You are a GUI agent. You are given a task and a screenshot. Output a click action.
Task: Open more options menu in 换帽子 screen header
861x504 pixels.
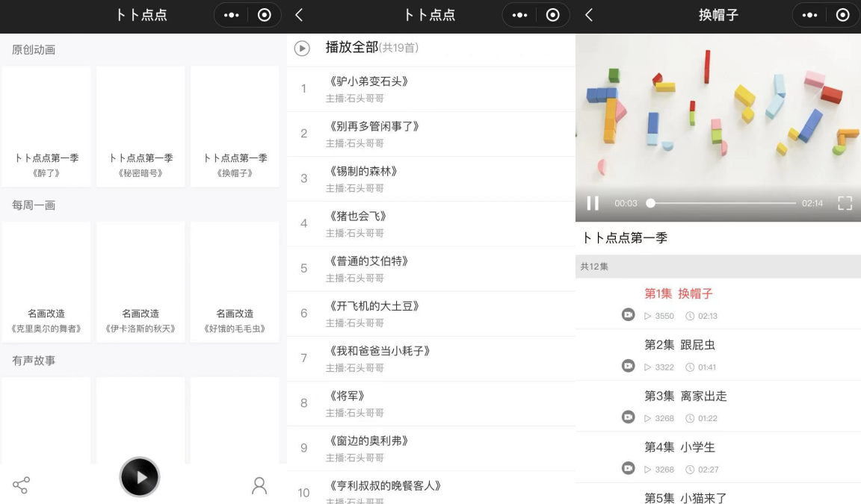(x=809, y=16)
